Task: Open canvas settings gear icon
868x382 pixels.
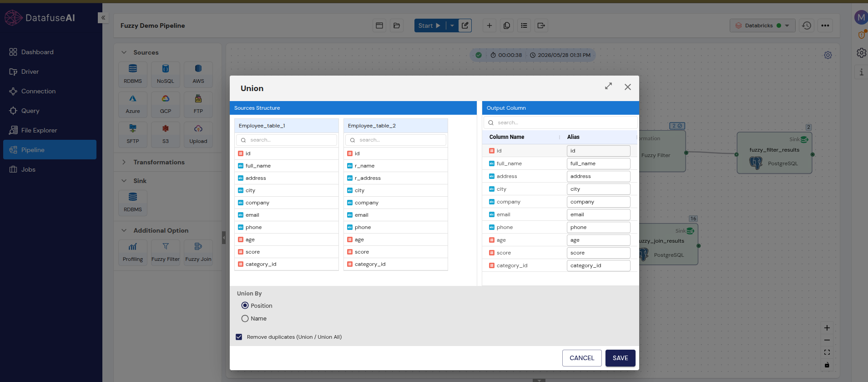Action: click(x=828, y=55)
